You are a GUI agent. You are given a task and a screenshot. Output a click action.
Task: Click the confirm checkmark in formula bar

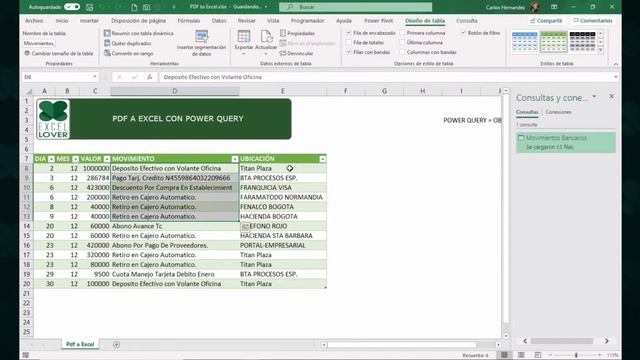[134, 77]
